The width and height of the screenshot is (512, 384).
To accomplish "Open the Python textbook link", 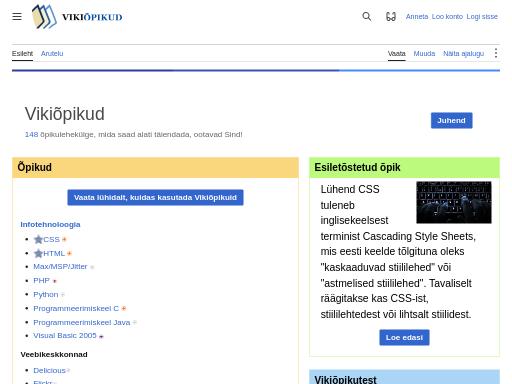I will coord(46,295).
